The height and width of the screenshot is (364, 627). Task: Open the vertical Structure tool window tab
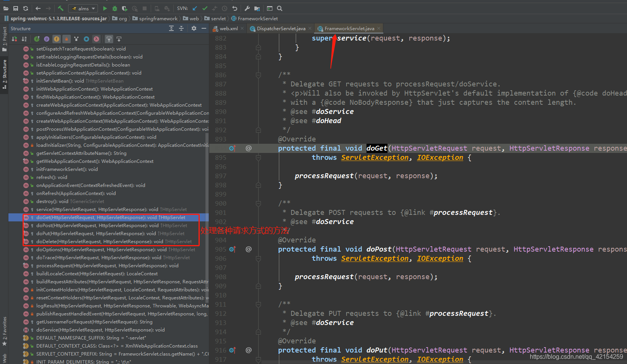point(5,74)
